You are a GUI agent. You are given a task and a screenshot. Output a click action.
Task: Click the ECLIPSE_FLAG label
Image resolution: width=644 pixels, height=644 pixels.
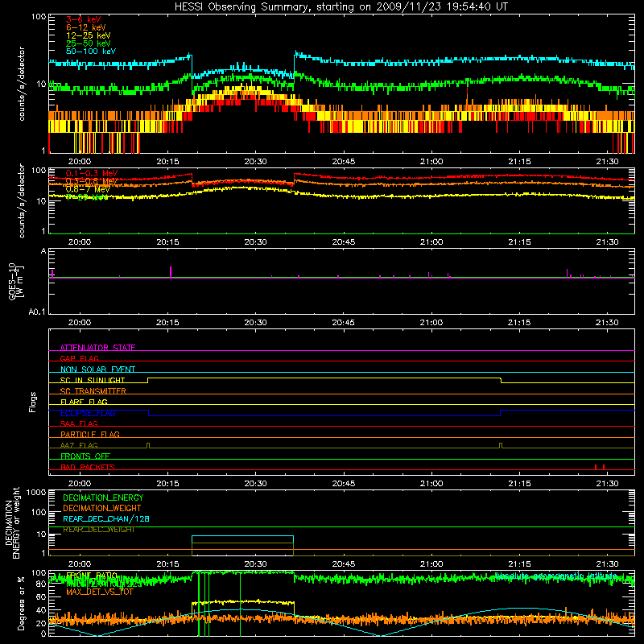coord(88,413)
